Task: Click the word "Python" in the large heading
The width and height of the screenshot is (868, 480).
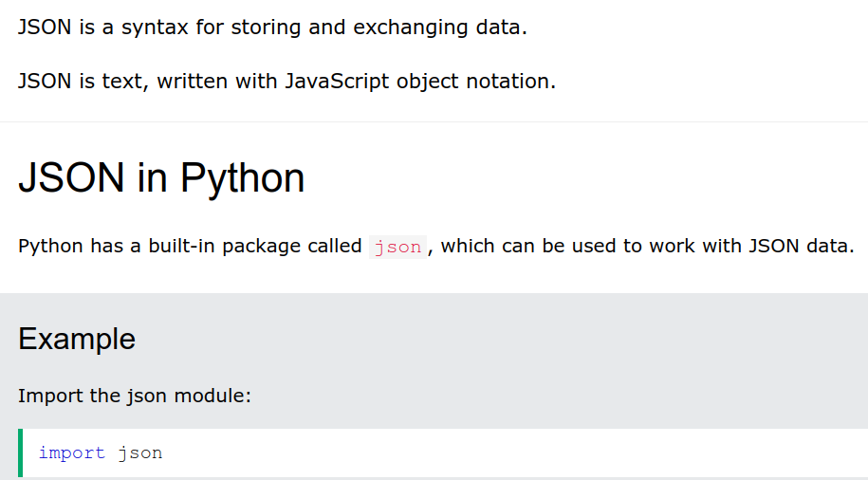Action: [243, 178]
